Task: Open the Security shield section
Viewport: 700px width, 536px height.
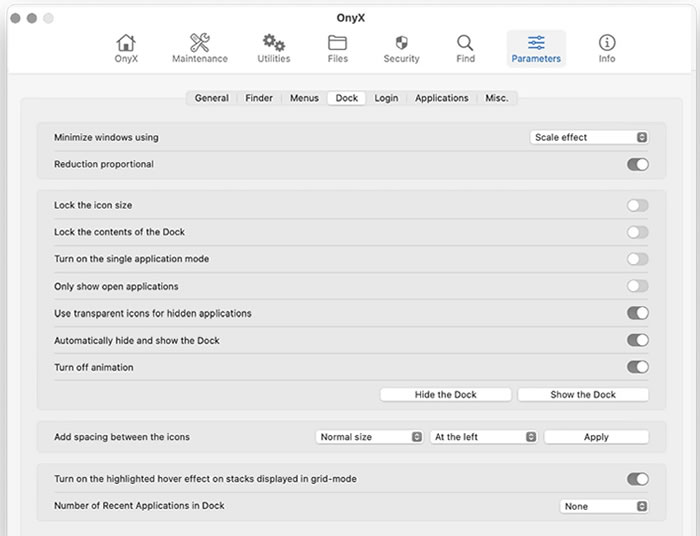Action: click(401, 49)
